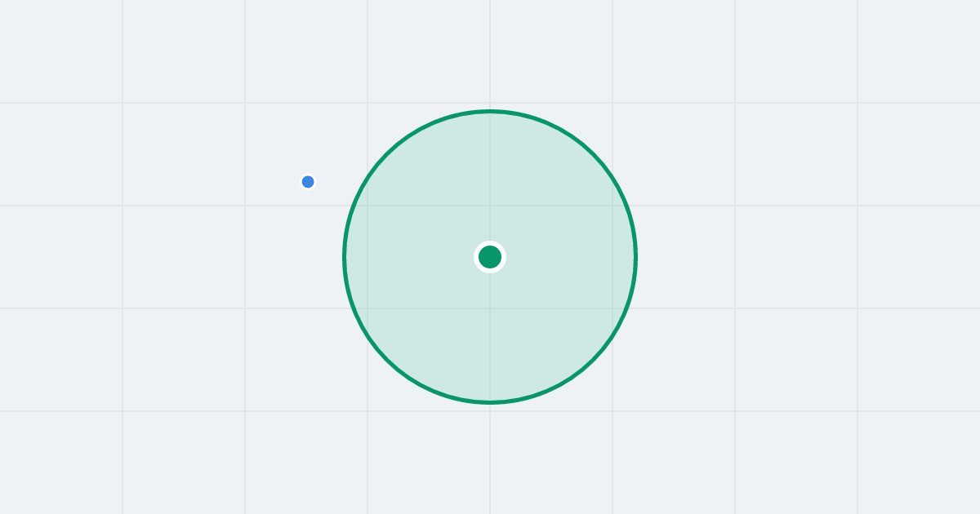Click the leftmost point of the green circle outline
The height and width of the screenshot is (514, 980).
(x=345, y=257)
